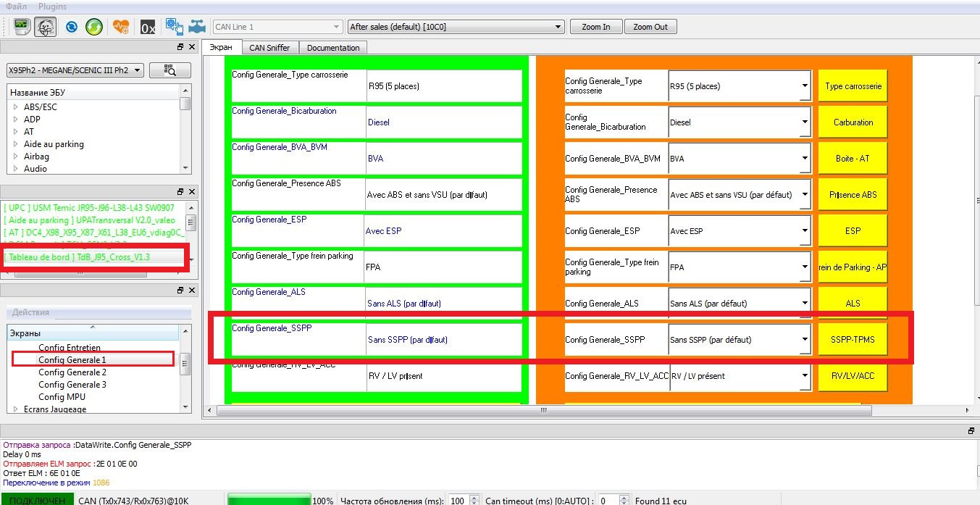
Task: Expand the Ecrans Jaugeage tree node
Action: pos(15,409)
